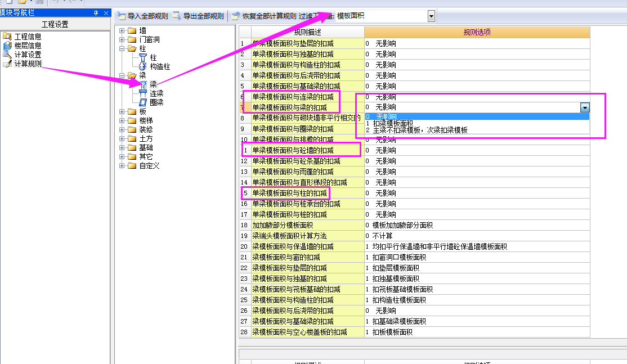Click option cell 扣窗洞口模板面积

(x=477, y=257)
